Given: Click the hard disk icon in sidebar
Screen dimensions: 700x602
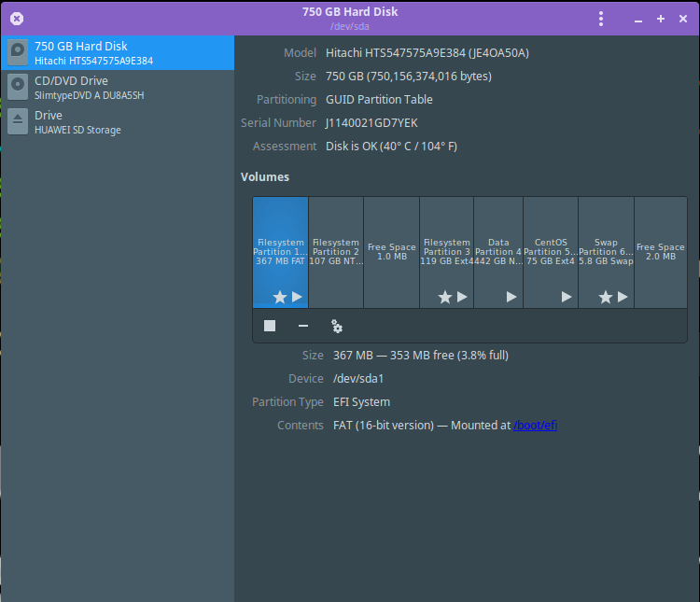Looking at the screenshot, I should point(18,53).
